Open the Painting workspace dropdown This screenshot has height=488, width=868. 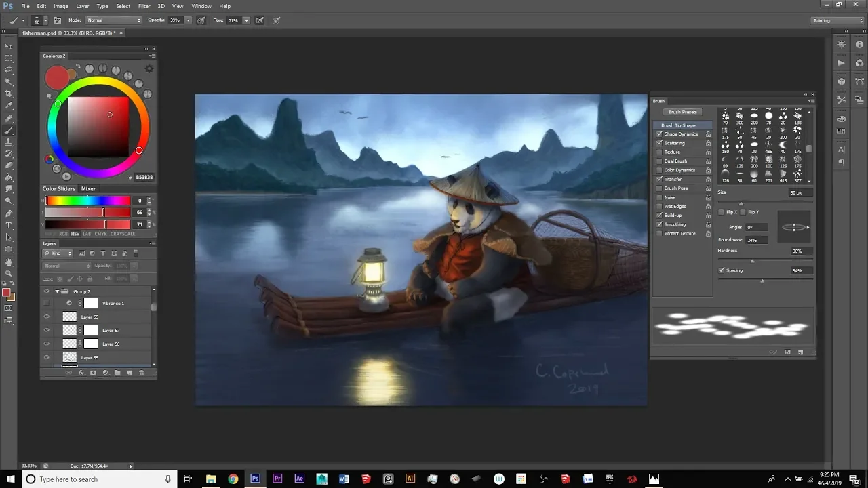click(x=837, y=20)
